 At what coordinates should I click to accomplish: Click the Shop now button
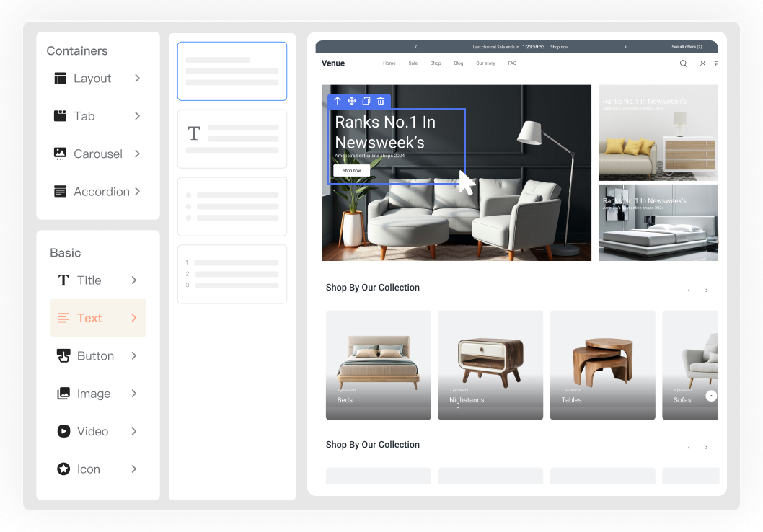pyautogui.click(x=351, y=170)
